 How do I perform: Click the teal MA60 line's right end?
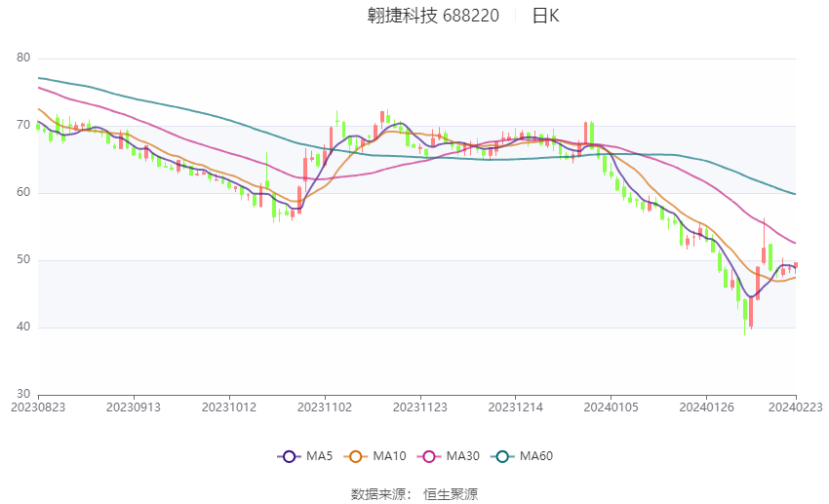[x=795, y=194]
